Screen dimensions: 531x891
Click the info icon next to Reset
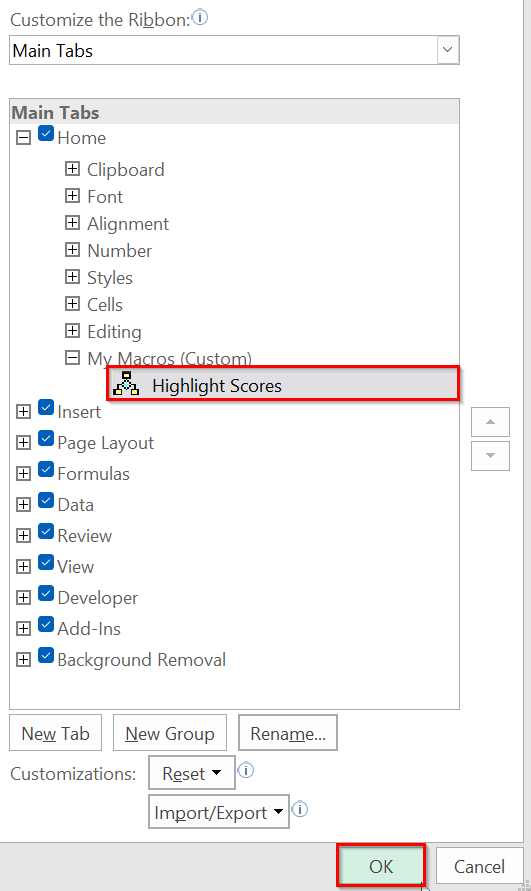tap(246, 771)
